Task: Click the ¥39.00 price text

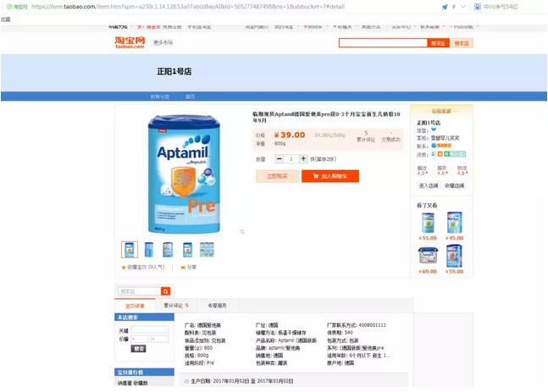Action: point(290,135)
